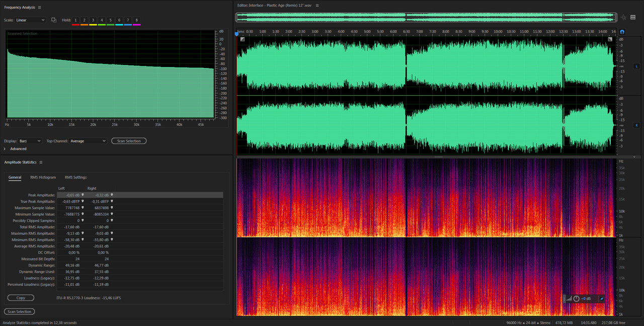Click the pin icon on the HUD
The image size is (644, 326).
click(x=601, y=298)
